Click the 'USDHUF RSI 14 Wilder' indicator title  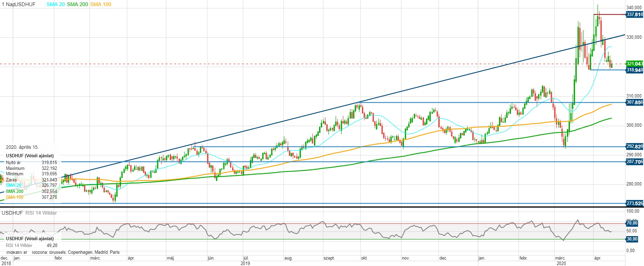coord(29,213)
